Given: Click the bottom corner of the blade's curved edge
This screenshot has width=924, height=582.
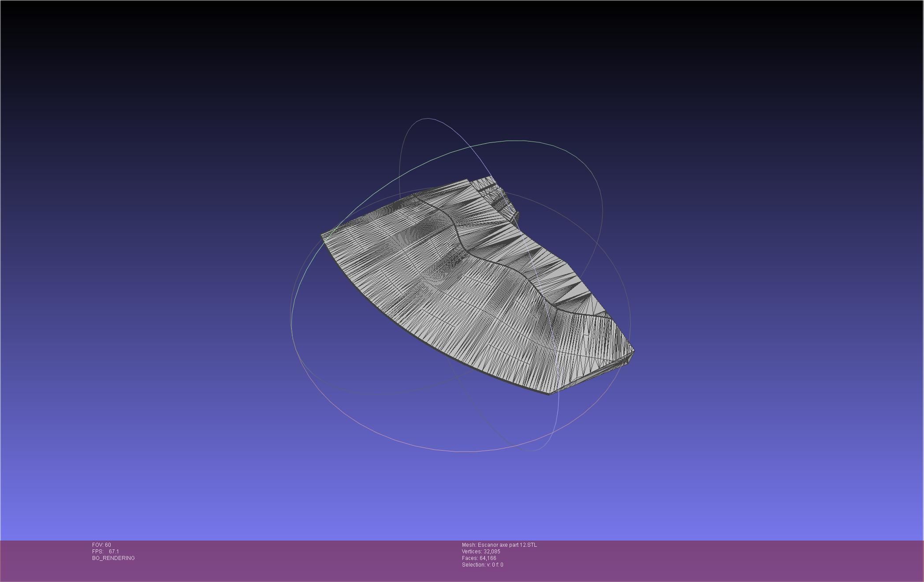Looking at the screenshot, I should [549, 393].
